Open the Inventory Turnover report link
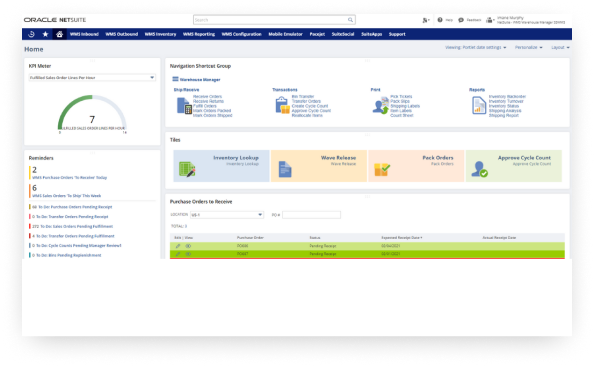 [x=506, y=101]
